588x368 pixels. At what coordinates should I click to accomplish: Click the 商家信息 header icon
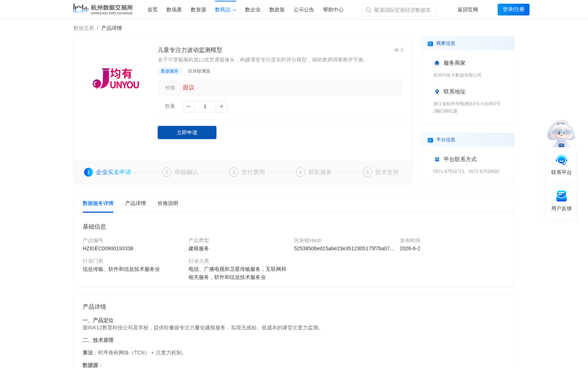[x=430, y=43]
